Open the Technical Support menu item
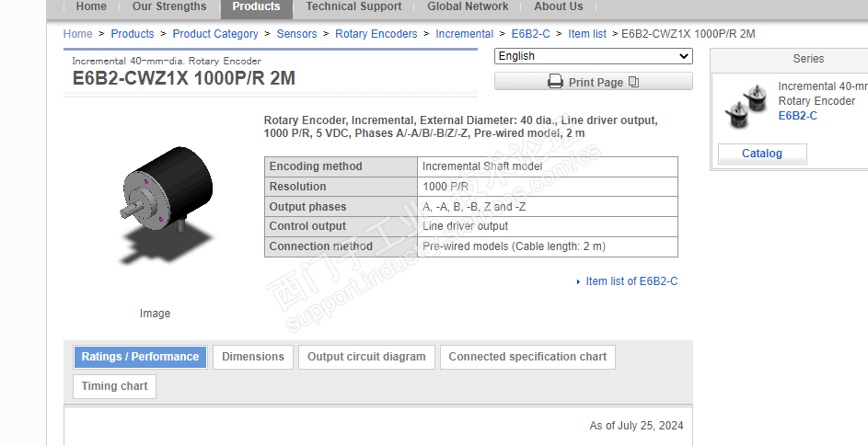868x446 pixels. pos(353,6)
